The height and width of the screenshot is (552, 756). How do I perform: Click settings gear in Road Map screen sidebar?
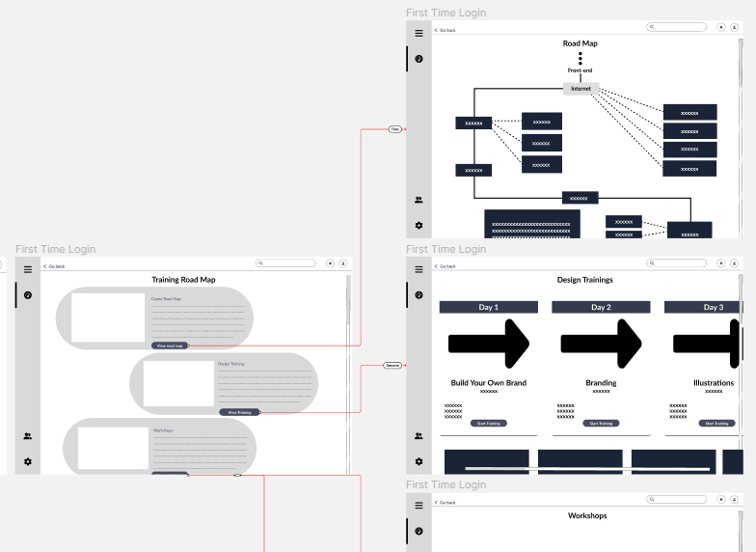click(418, 225)
